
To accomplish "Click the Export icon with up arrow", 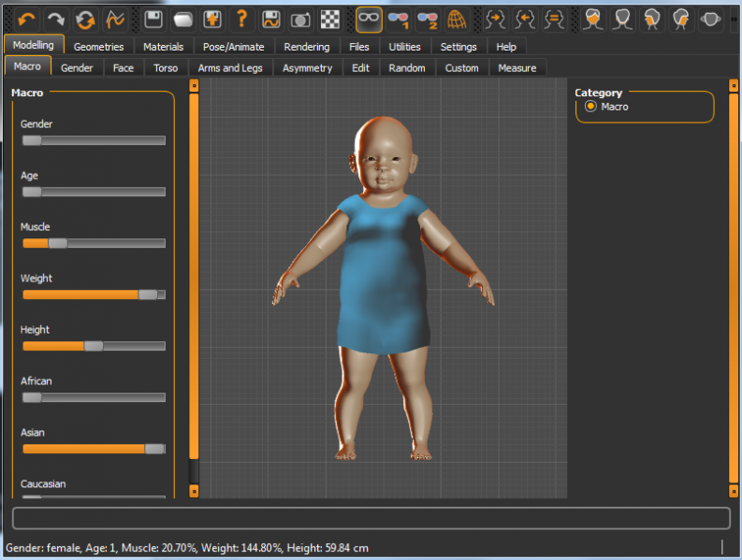I will click(x=212, y=18).
